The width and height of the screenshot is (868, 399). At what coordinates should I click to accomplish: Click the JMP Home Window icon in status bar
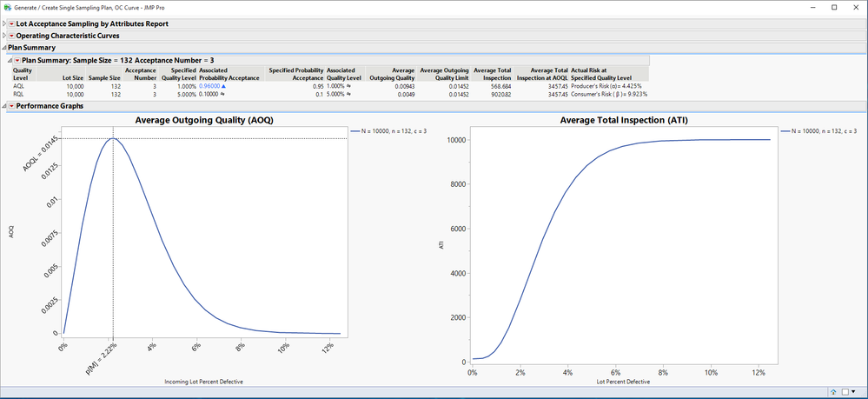(x=833, y=392)
